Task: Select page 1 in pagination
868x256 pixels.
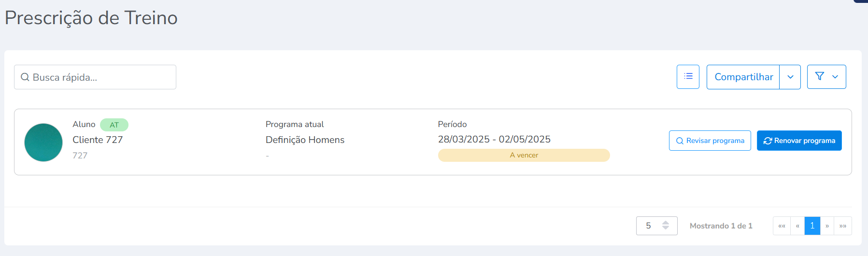Action: coord(812,226)
